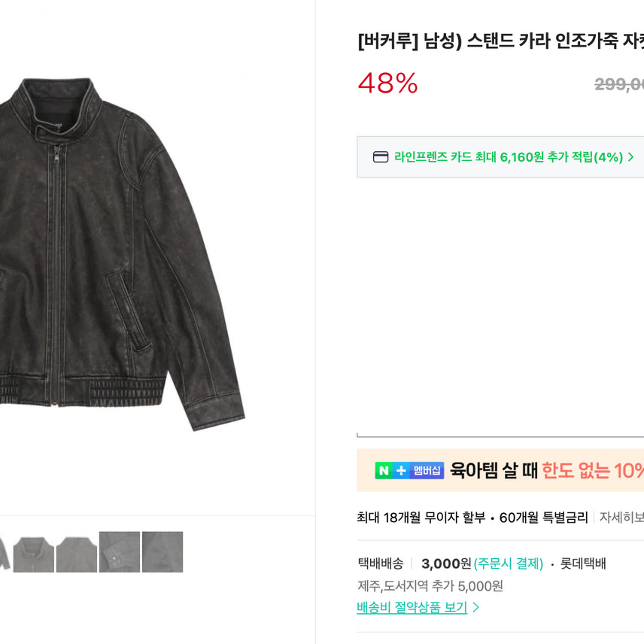Select the front collar close-up thumbnail

pyautogui.click(x=34, y=552)
